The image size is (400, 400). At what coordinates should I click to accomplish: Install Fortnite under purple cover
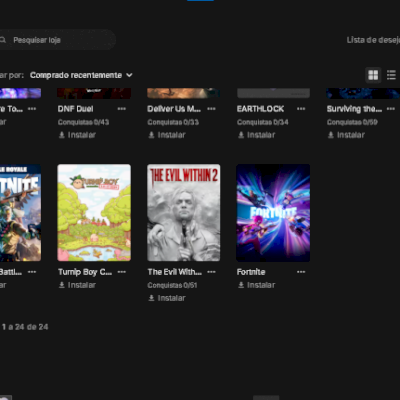coord(257,285)
